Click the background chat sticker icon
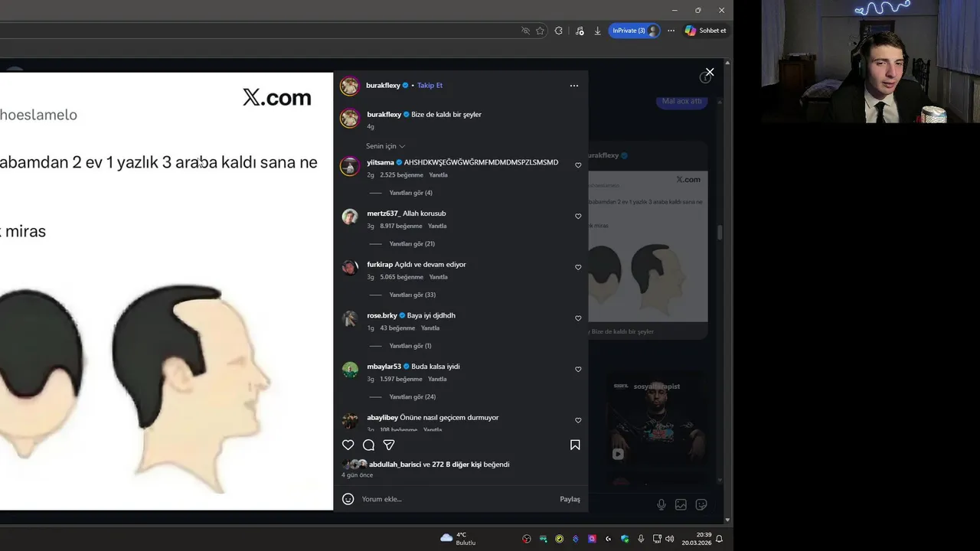 [701, 504]
